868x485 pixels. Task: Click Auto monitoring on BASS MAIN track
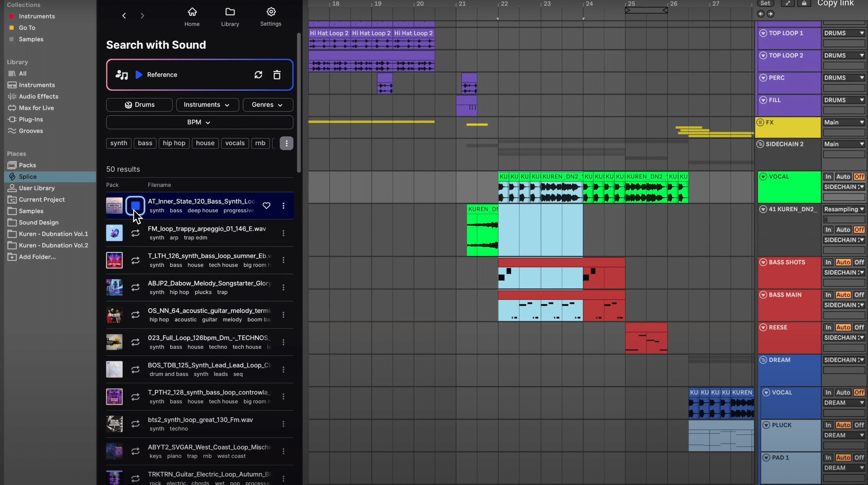843,294
